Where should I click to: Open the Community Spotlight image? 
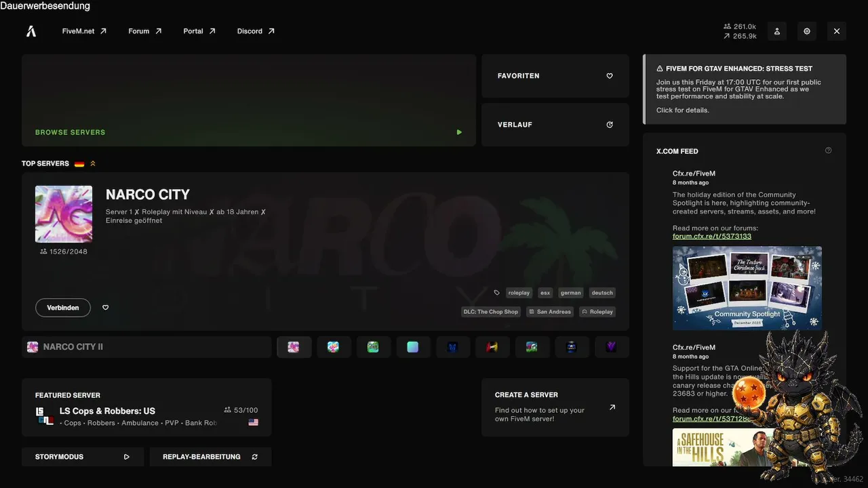(747, 288)
